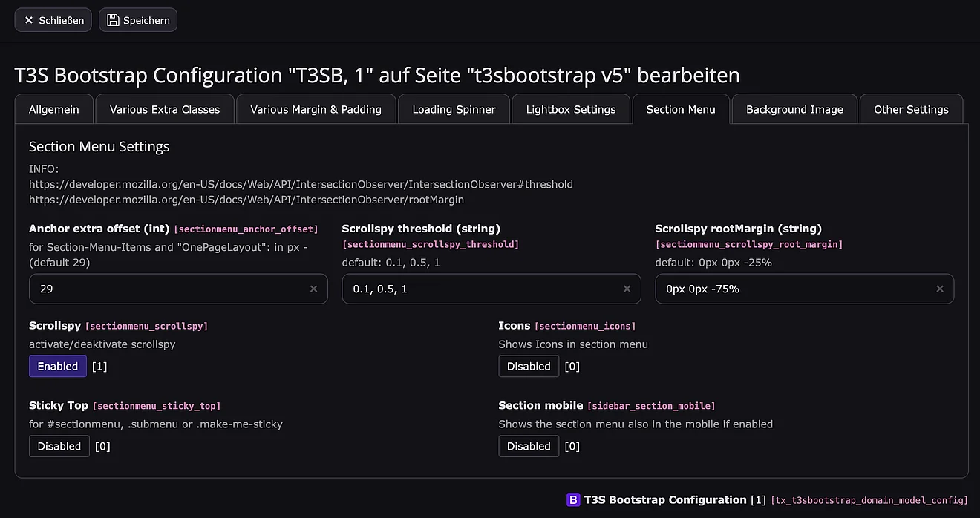Switch to Various Extra Classes tab
980x518 pixels.
point(165,109)
